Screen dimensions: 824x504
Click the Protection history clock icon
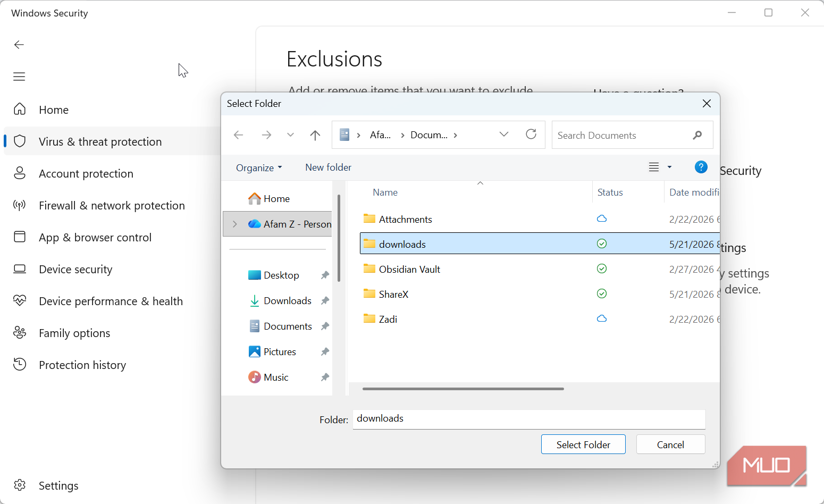pyautogui.click(x=20, y=364)
